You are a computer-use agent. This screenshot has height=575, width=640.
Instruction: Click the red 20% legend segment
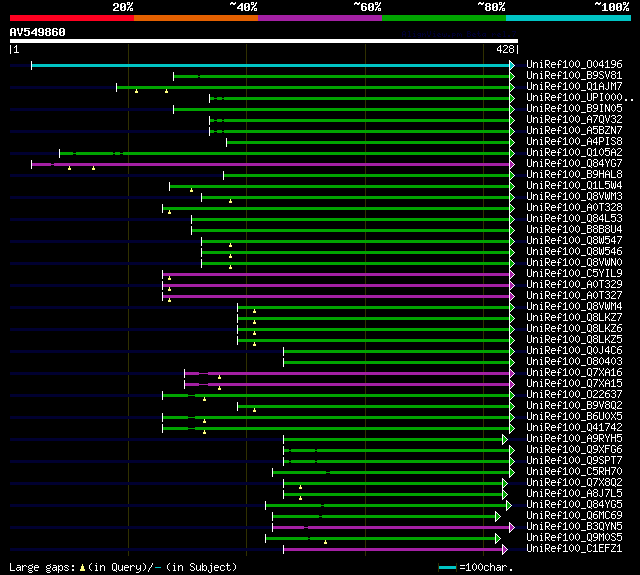tap(72, 18)
